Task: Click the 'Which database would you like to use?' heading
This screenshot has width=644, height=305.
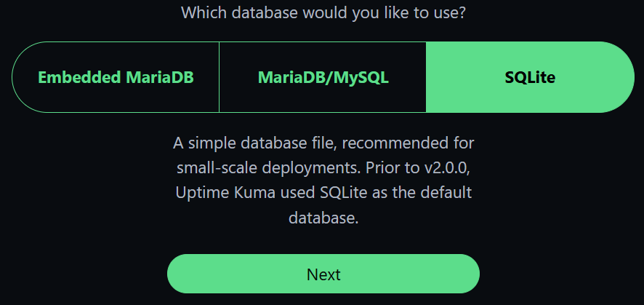Action: 323,12
